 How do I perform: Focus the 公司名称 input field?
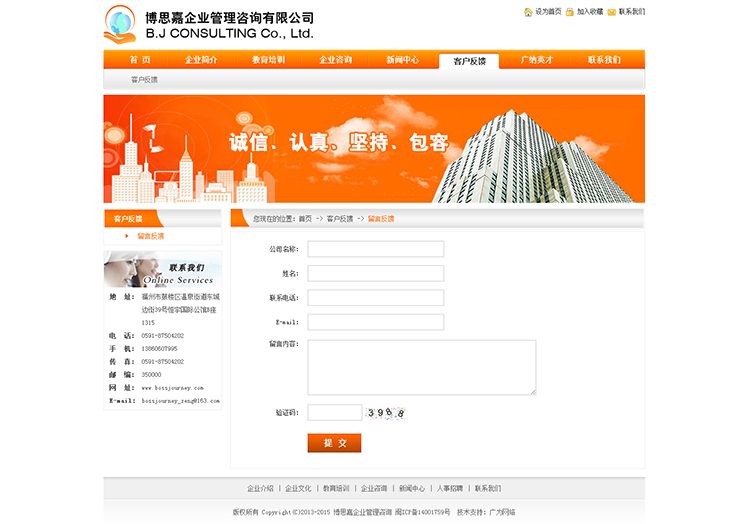[x=375, y=249]
